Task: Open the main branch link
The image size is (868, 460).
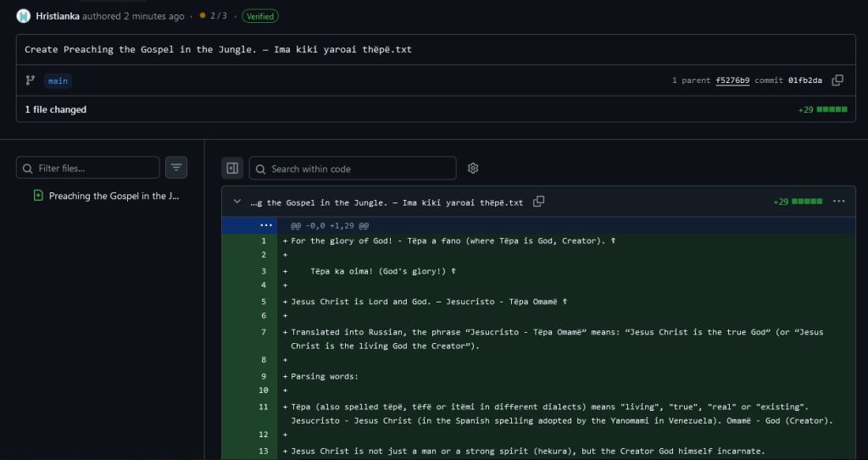Action: 58,80
